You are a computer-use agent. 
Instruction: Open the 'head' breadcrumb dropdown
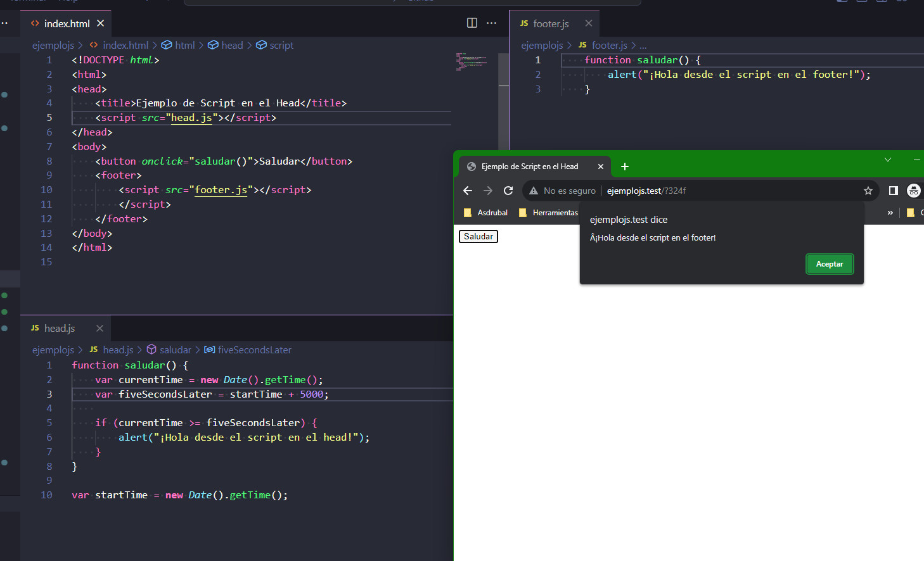[x=230, y=45]
